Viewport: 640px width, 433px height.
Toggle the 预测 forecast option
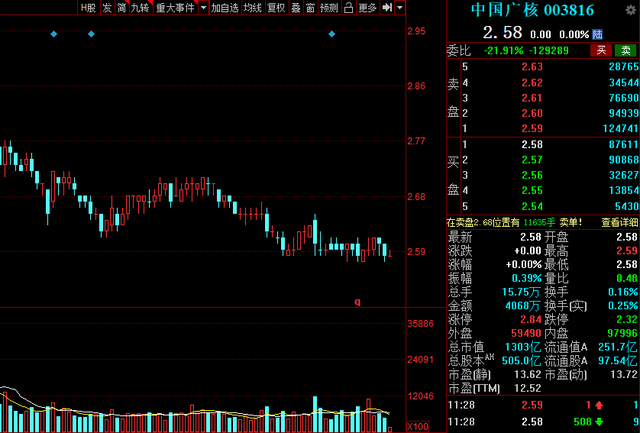point(329,8)
